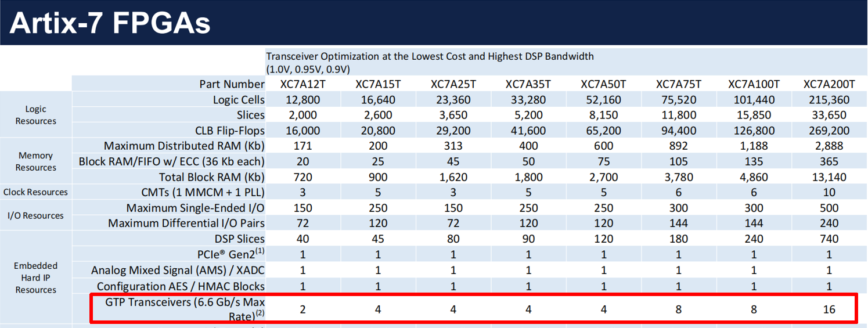Click the 10 CMTs value for XC7A200T
The width and height of the screenshot is (868, 328).
tap(829, 192)
